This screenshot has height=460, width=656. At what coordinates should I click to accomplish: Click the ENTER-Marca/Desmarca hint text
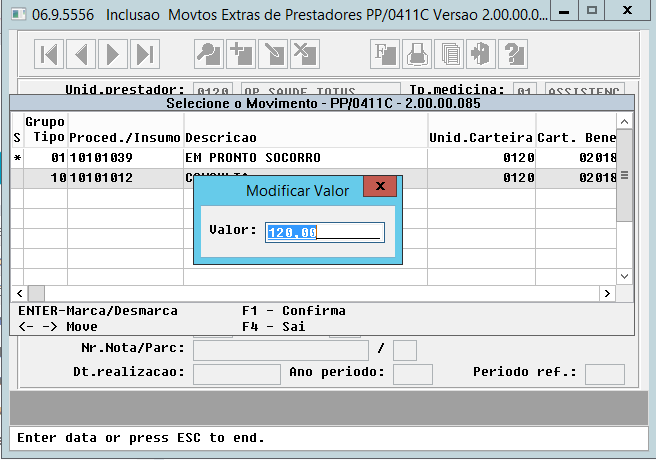click(98, 311)
